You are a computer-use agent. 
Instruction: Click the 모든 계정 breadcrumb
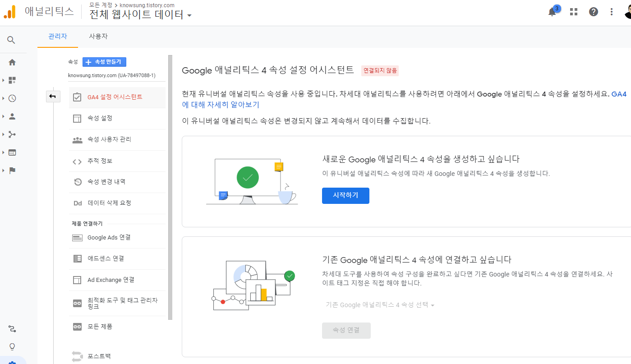tap(101, 5)
